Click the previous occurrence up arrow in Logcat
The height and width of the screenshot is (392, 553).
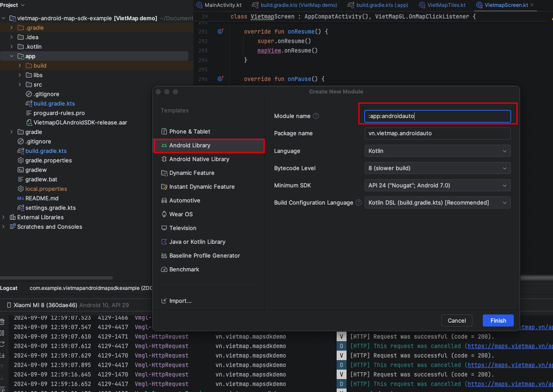tap(2, 367)
